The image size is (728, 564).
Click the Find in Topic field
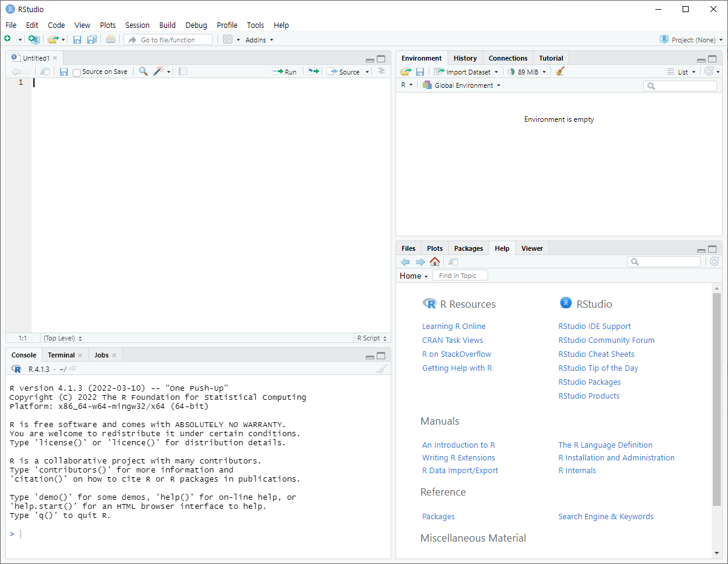pyautogui.click(x=460, y=276)
